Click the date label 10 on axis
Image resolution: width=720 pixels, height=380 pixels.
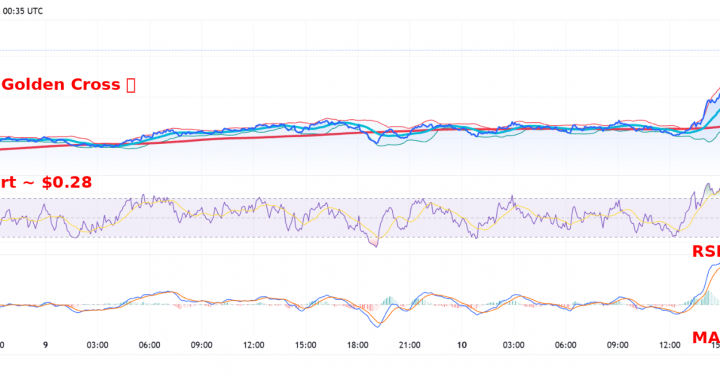pyautogui.click(x=461, y=345)
